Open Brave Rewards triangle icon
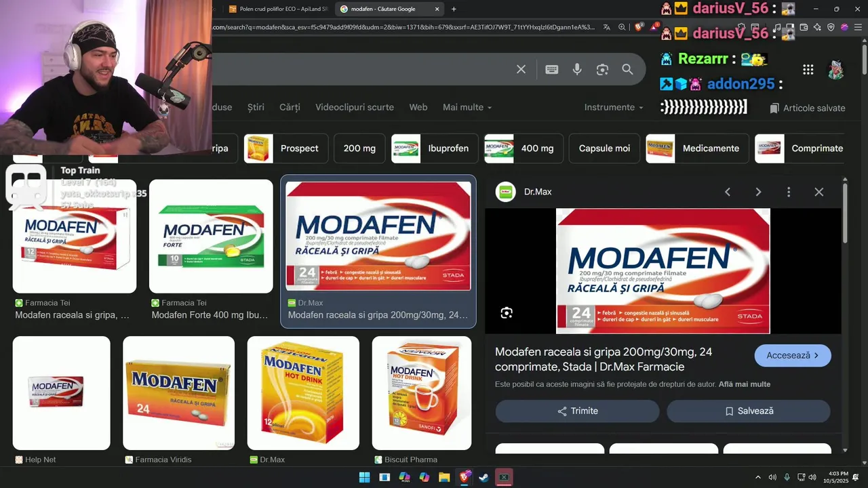Screen dimensions: 868x488 point(654,27)
